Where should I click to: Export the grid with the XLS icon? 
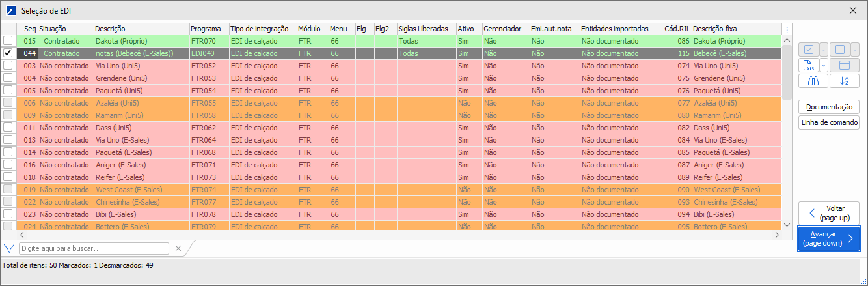(808, 65)
